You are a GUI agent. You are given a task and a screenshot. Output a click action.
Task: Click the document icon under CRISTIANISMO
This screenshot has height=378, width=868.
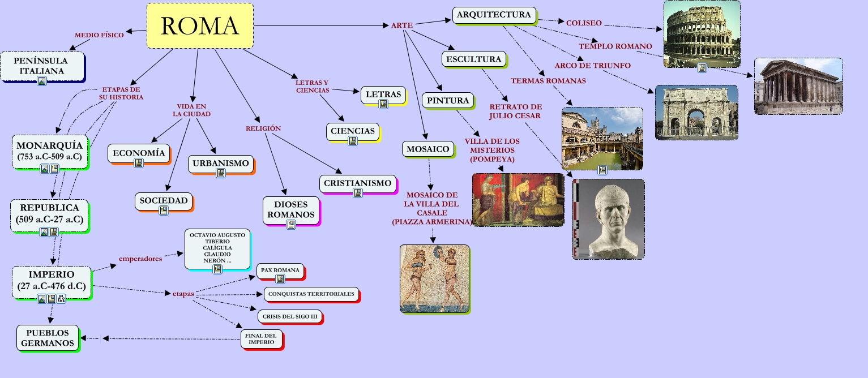[357, 193]
